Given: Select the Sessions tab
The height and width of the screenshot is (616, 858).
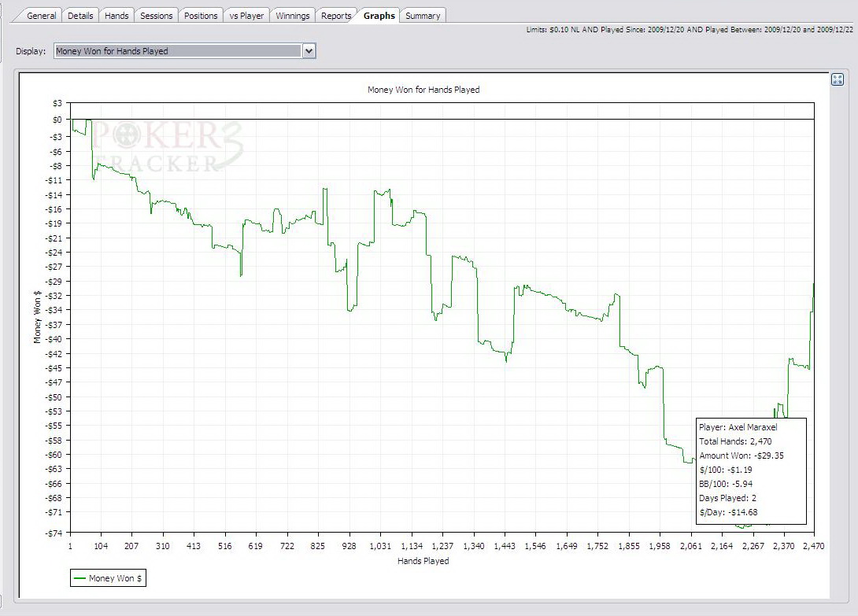Looking at the screenshot, I should click(156, 16).
